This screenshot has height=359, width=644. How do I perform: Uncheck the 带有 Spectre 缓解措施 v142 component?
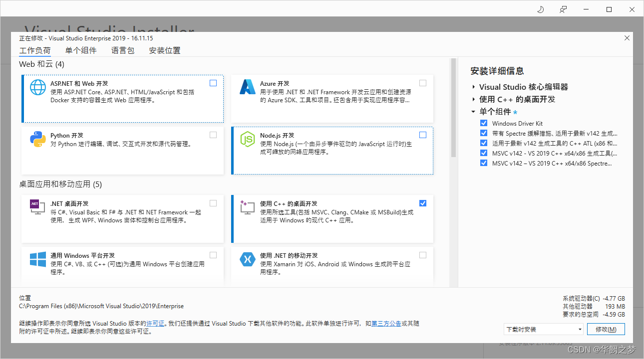coord(483,133)
